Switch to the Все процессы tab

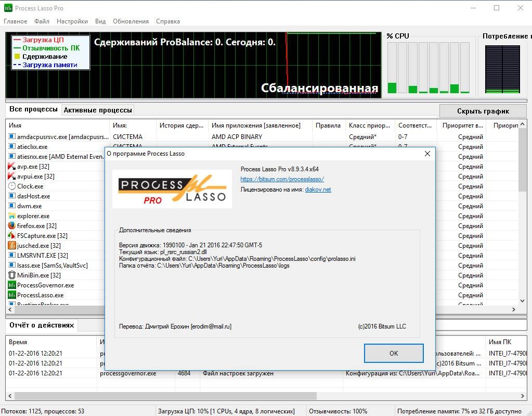coord(33,109)
